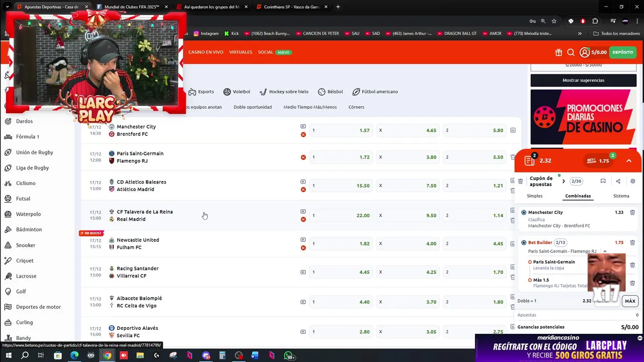Open stats icon for Manchester City match row
644x362 pixels.
tap(513, 130)
